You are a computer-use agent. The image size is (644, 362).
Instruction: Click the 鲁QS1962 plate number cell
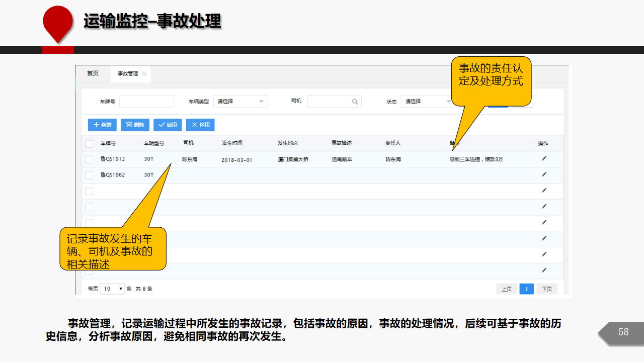(113, 175)
